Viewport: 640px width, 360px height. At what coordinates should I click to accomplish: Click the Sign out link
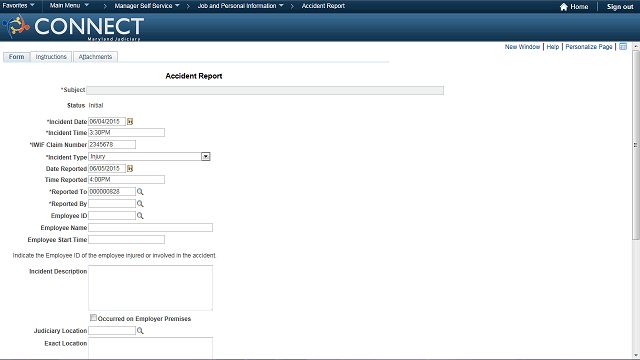point(620,7)
